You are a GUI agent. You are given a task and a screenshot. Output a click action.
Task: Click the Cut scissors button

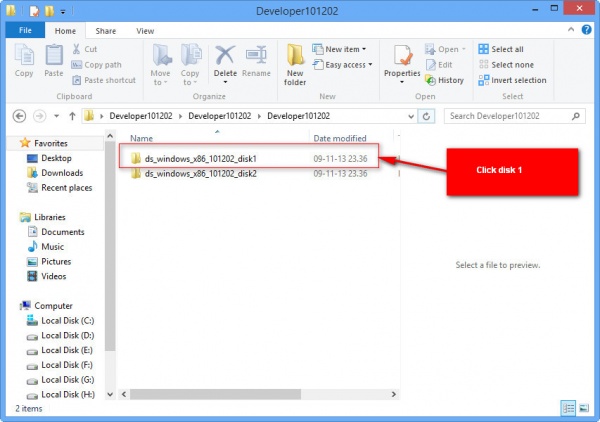tap(85, 49)
